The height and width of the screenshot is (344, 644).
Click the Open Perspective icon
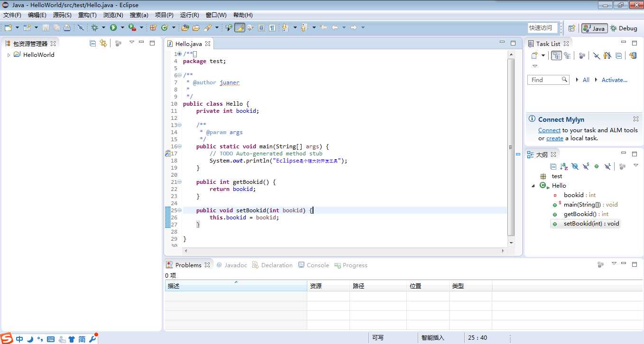[x=572, y=28]
